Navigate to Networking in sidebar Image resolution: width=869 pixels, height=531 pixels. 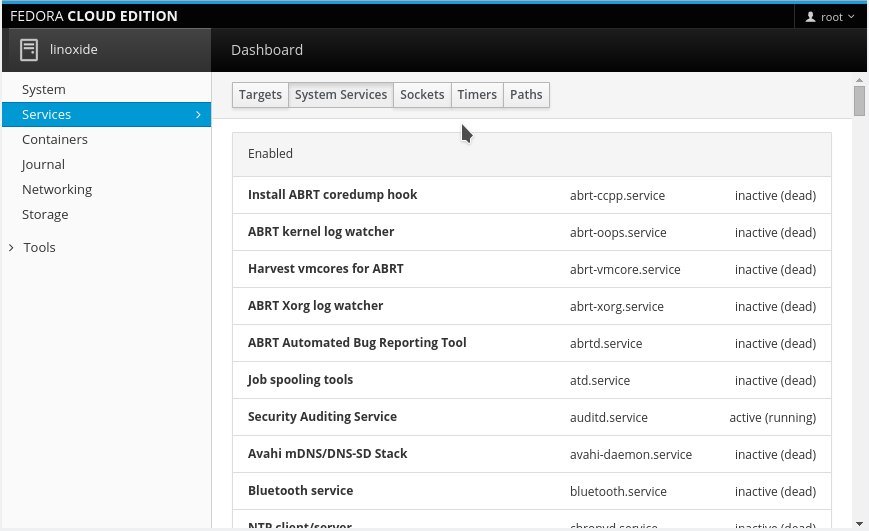[57, 190]
